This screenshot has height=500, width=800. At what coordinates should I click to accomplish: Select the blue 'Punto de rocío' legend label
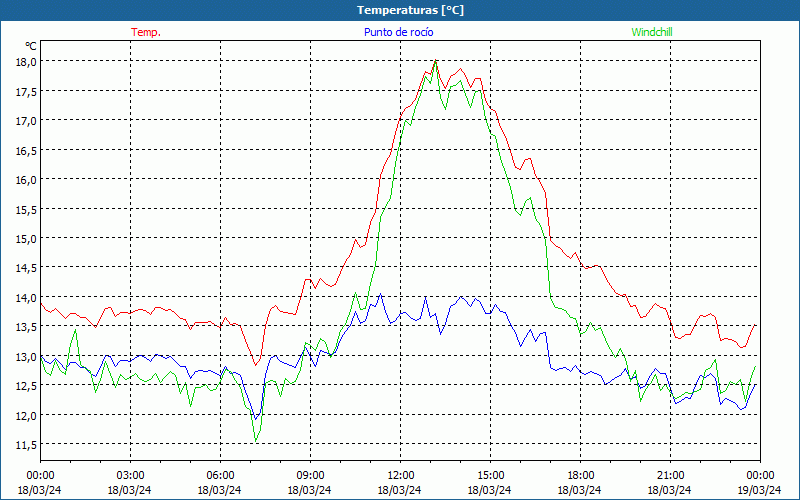pyautogui.click(x=398, y=32)
